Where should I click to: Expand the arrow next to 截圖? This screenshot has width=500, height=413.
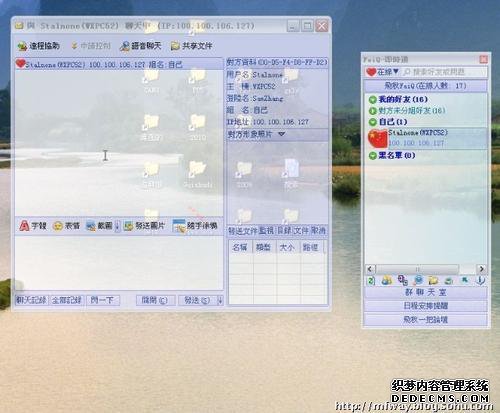[117, 226]
